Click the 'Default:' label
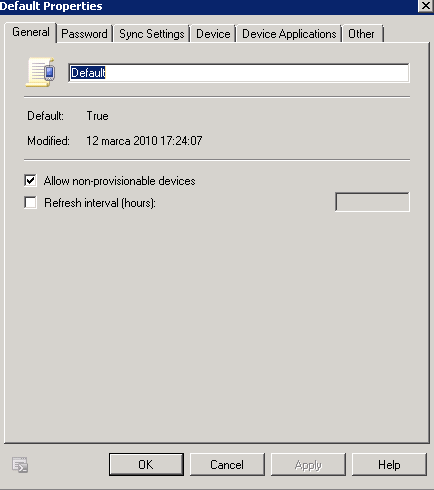Image resolution: width=434 pixels, height=490 pixels. [45, 116]
